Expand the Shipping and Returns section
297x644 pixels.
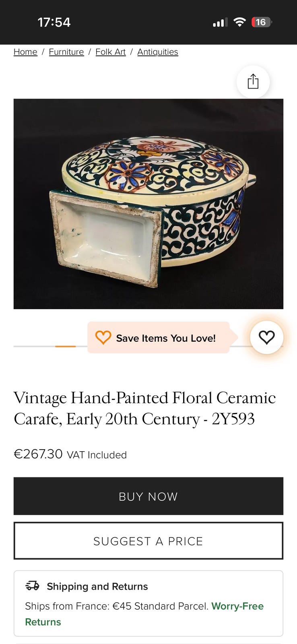[97, 586]
